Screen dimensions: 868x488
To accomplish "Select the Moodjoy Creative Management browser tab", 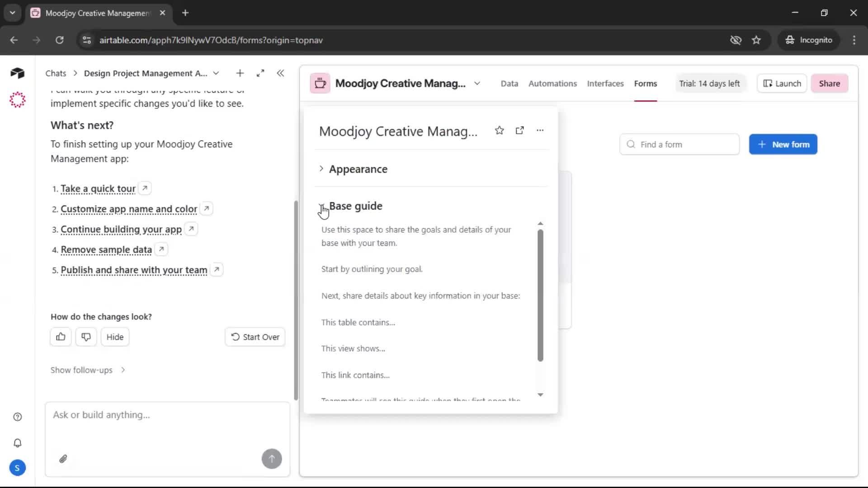I will (97, 13).
